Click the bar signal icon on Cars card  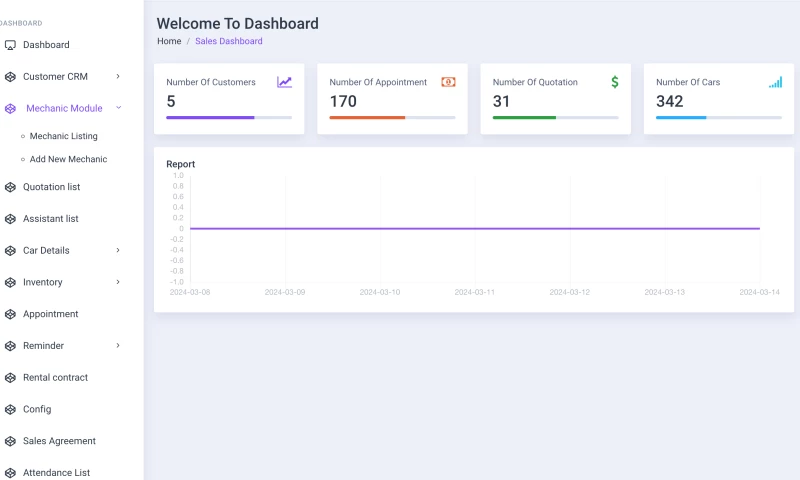click(x=775, y=82)
